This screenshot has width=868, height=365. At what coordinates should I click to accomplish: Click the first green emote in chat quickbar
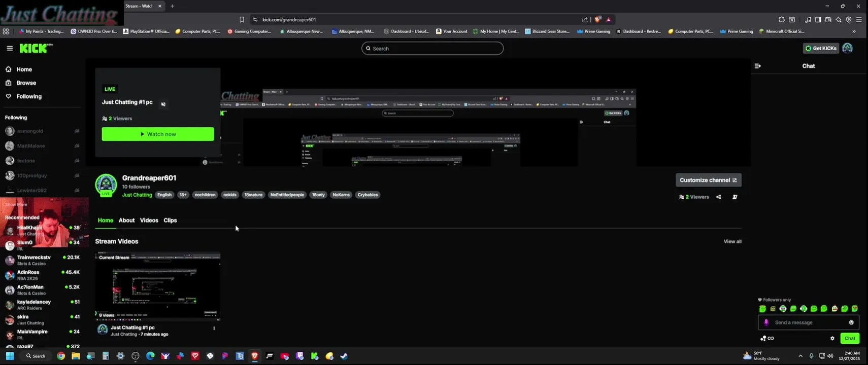762,309
